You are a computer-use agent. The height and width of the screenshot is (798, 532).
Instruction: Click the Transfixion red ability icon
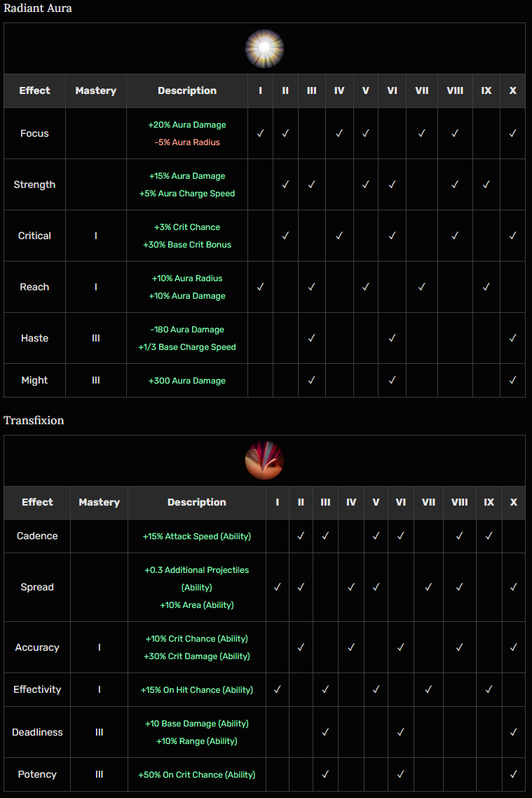click(264, 461)
